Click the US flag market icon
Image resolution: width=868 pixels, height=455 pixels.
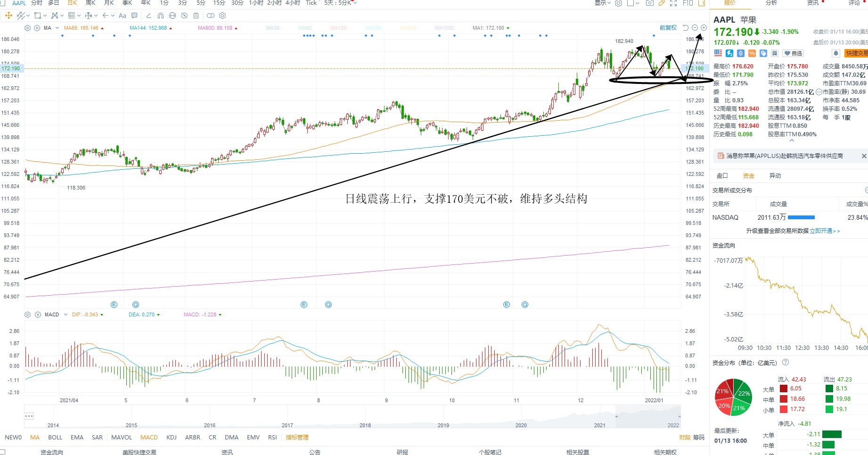click(718, 53)
